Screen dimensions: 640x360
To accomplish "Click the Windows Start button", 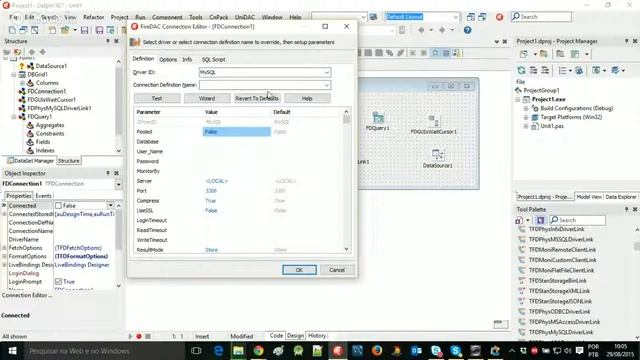I will click(x=12, y=351).
